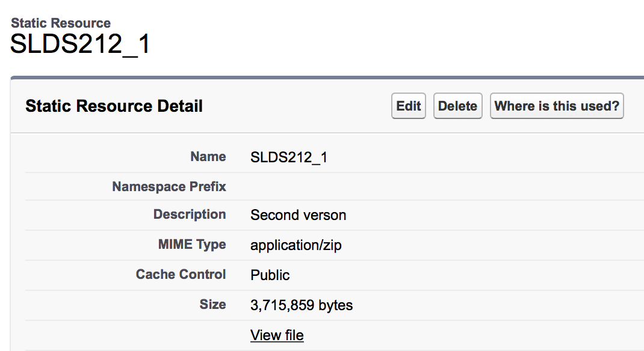Click the MIME Type label
644x351 pixels.
point(192,245)
